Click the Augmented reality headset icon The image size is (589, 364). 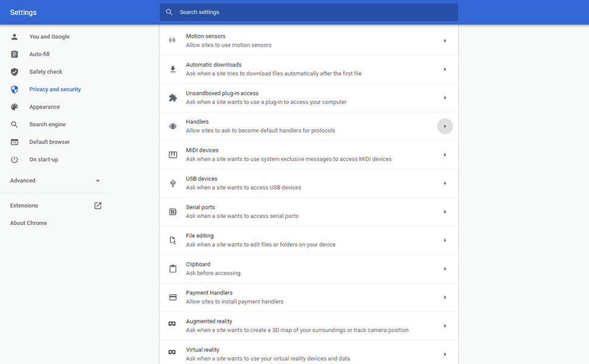click(172, 323)
